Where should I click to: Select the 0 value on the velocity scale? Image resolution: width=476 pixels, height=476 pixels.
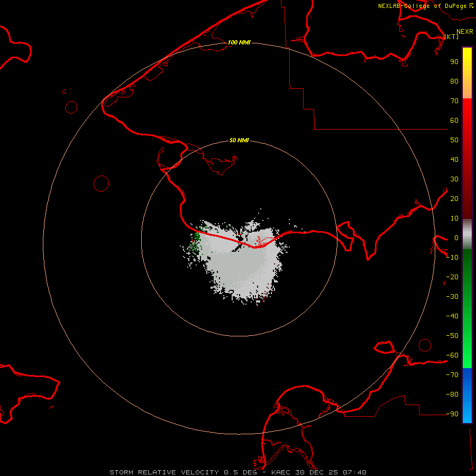pos(456,237)
